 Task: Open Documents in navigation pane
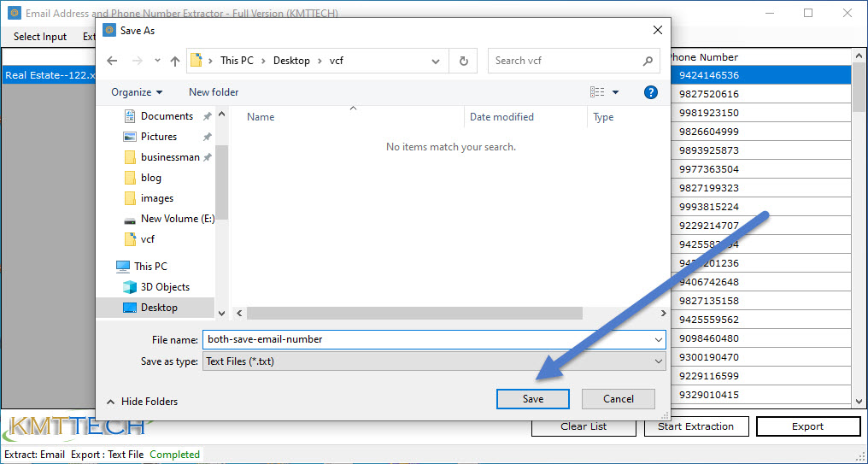point(167,116)
